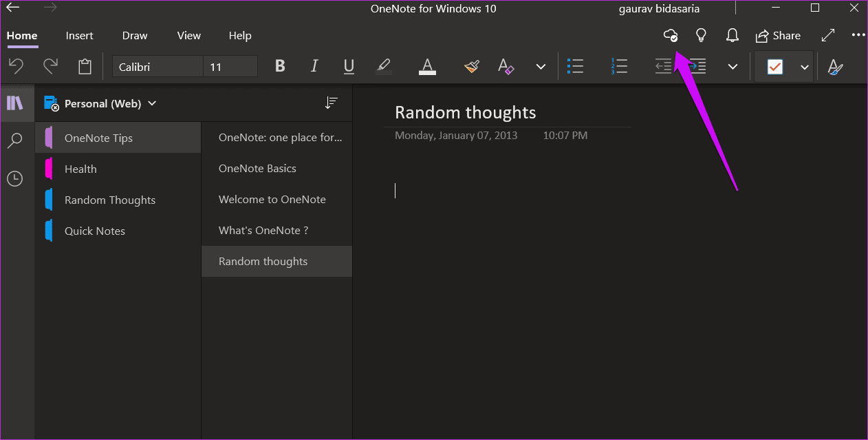
Task: Click the date Monday, January 07, 2013
Action: (456, 136)
